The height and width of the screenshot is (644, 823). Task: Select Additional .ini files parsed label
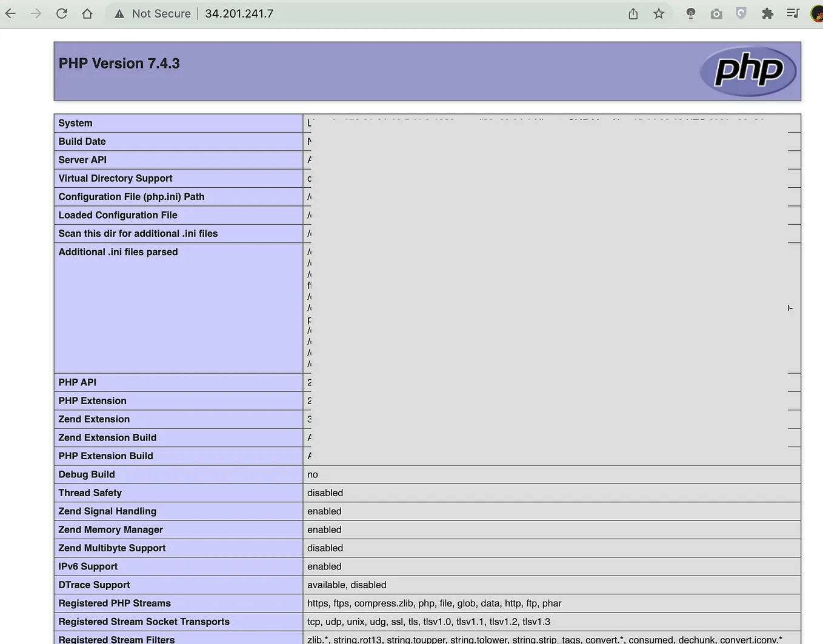[118, 252]
